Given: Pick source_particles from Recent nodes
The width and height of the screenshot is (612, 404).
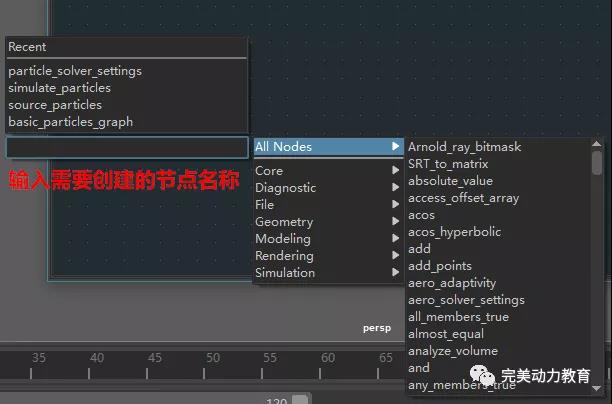Looking at the screenshot, I should click(x=55, y=105).
